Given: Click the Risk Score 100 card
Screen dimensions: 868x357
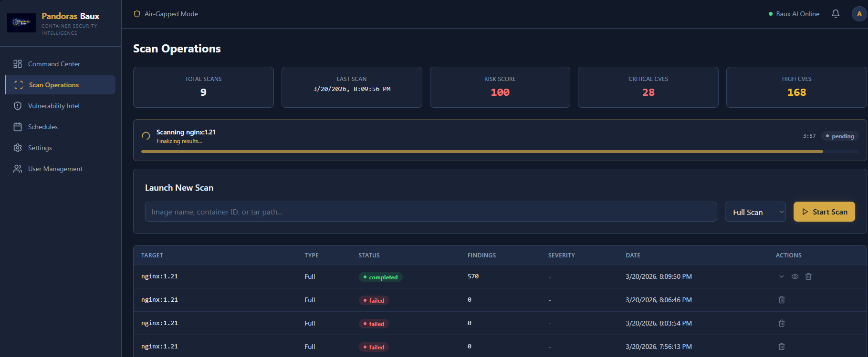Looking at the screenshot, I should pos(500,87).
